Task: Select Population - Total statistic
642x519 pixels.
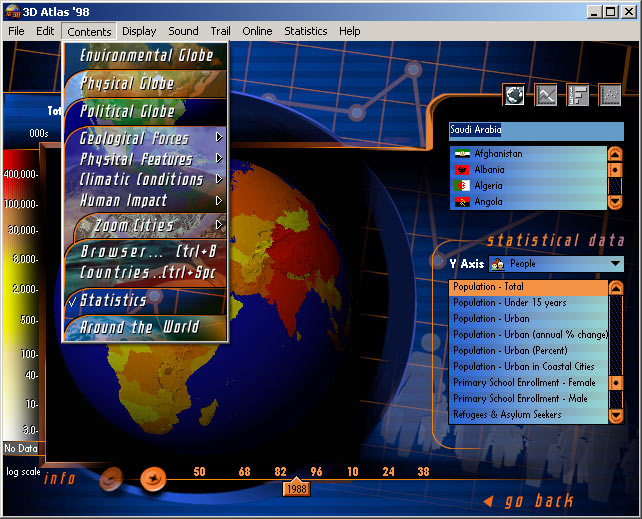Action: tap(529, 287)
